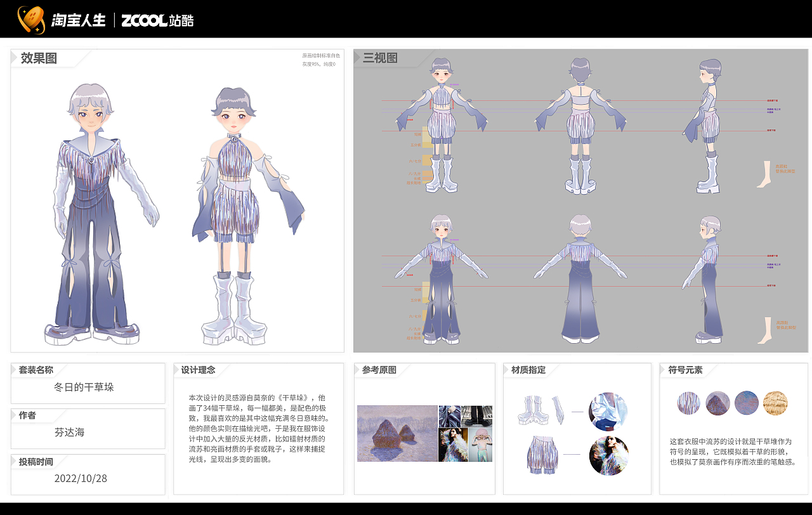Image resolution: width=812 pixels, height=515 pixels.
Task: Click the glove sketch in 材质指定
Action: pyautogui.click(x=558, y=411)
